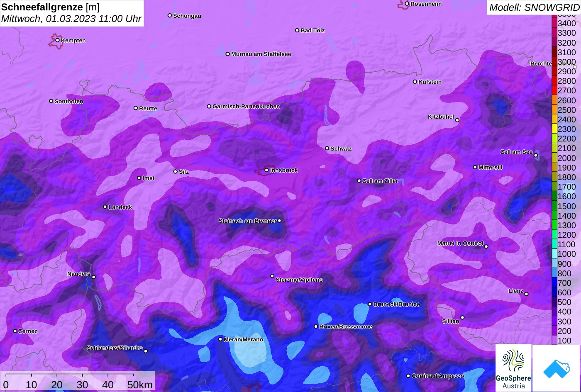
Task: Select the Schwaz marker circle
Action: [327, 148]
